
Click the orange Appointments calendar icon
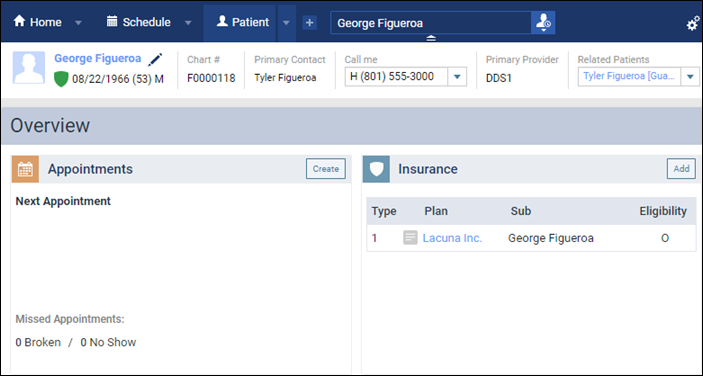(25, 169)
